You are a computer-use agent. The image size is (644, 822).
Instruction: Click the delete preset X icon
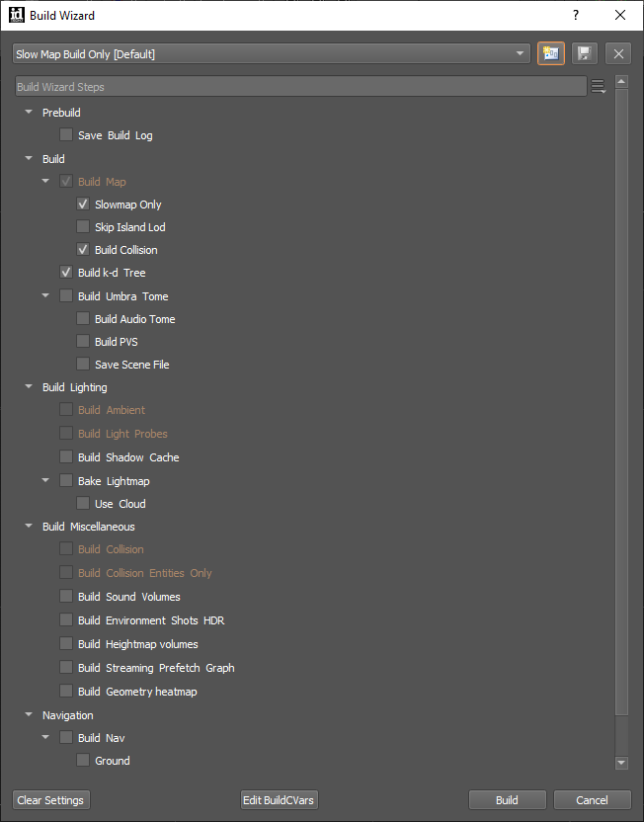(x=618, y=53)
